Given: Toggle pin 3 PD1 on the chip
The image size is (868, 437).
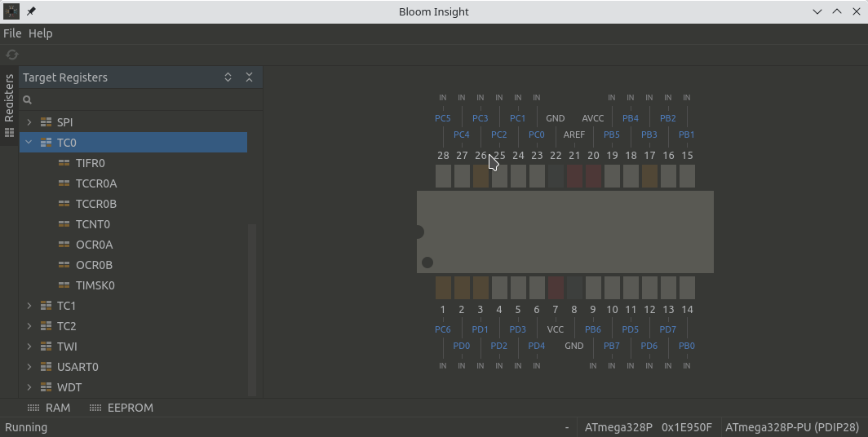Looking at the screenshot, I should (x=480, y=288).
